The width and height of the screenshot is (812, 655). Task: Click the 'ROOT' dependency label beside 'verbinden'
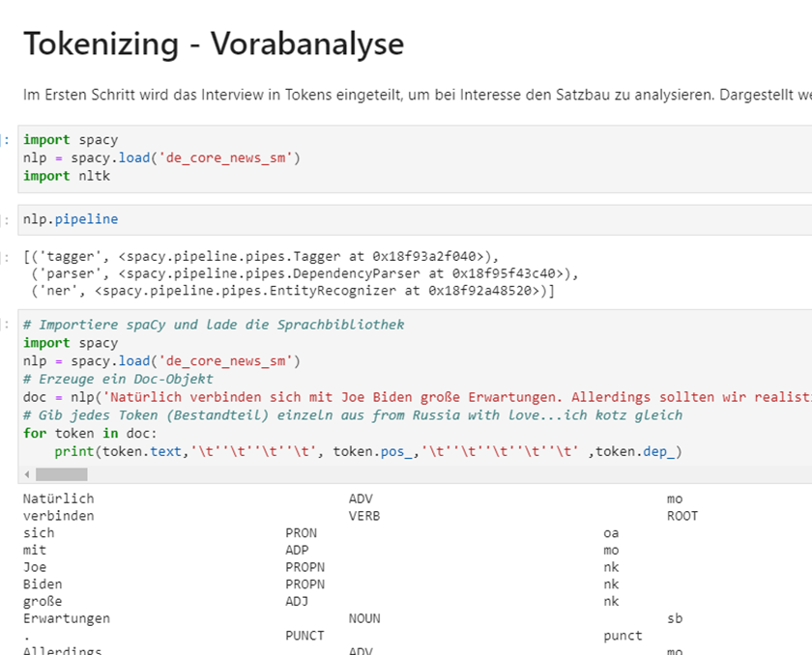tap(681, 515)
